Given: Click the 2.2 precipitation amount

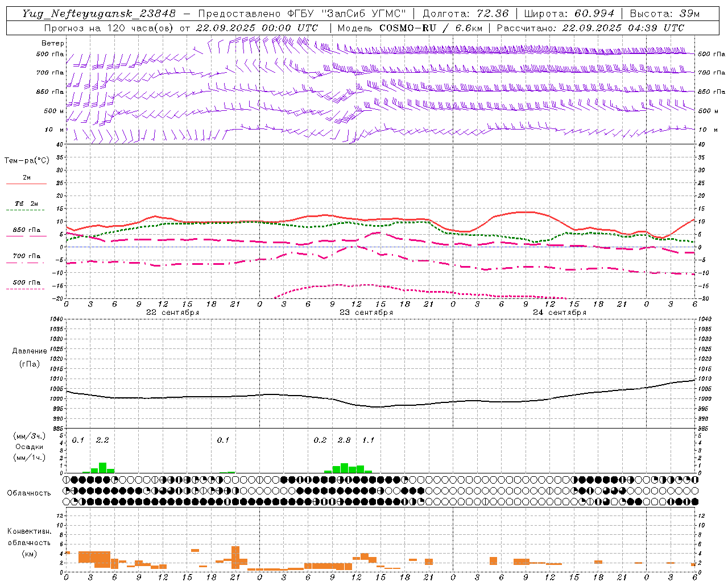Looking at the screenshot, I should pyautogui.click(x=102, y=440).
